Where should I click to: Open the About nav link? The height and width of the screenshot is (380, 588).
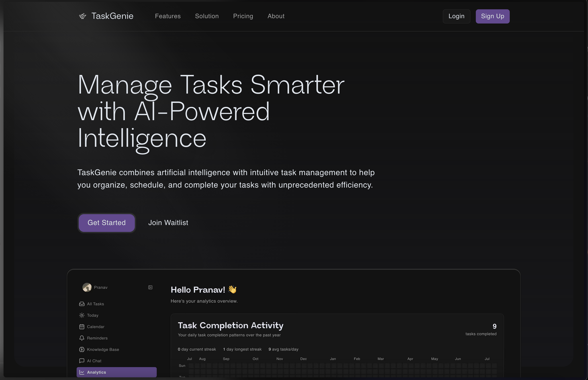(x=276, y=16)
